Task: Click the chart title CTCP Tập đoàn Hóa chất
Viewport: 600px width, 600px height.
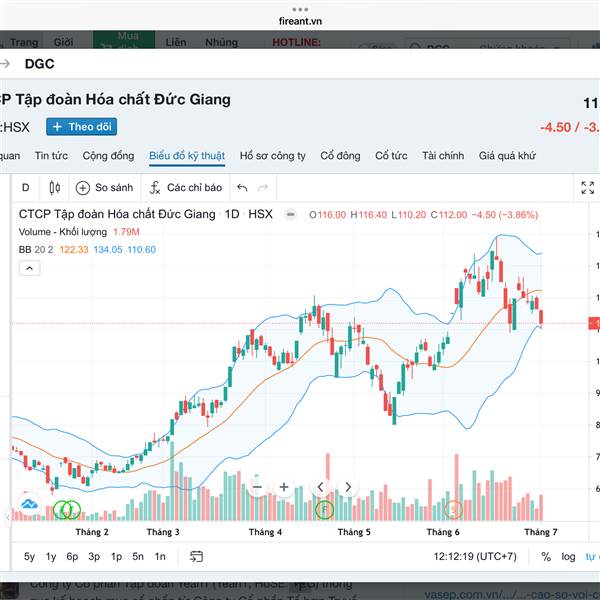Action: 117,214
